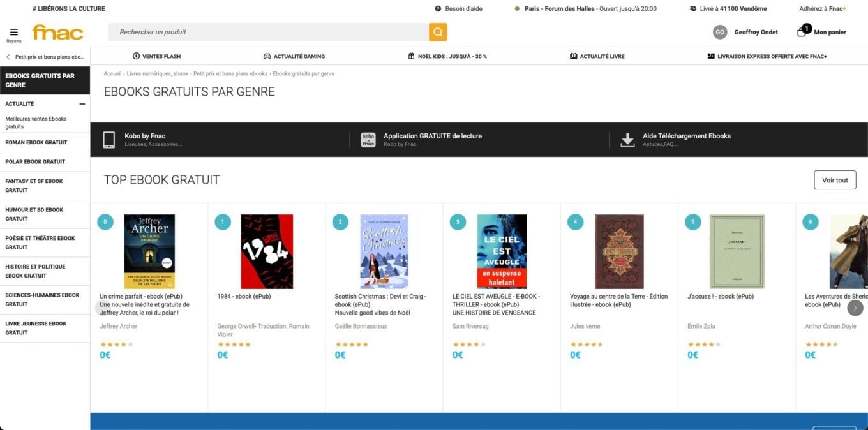
Task: Click the Besoin d'aide help icon
Action: (438, 9)
